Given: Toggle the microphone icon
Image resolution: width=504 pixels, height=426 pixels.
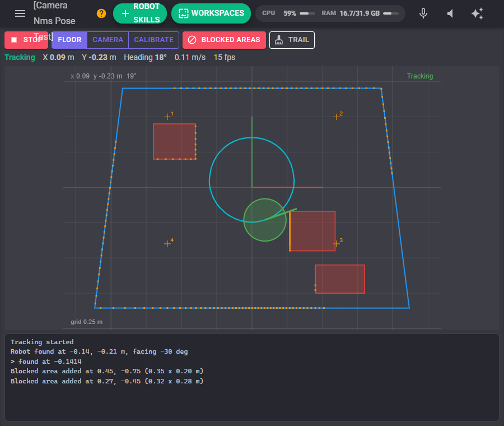Looking at the screenshot, I should point(423,13).
